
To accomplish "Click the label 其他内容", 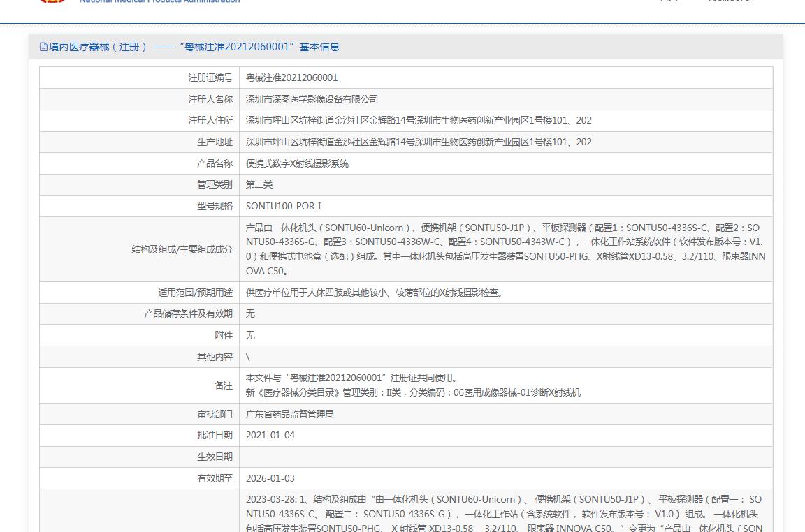I will coord(215,357).
